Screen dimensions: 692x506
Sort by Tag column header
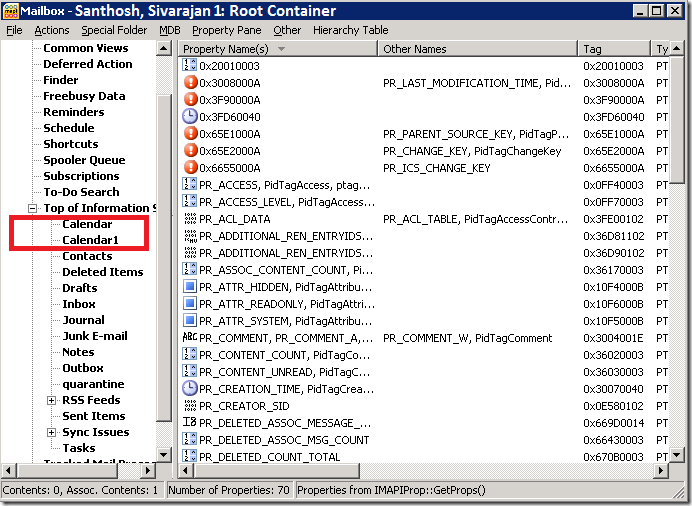tap(614, 49)
